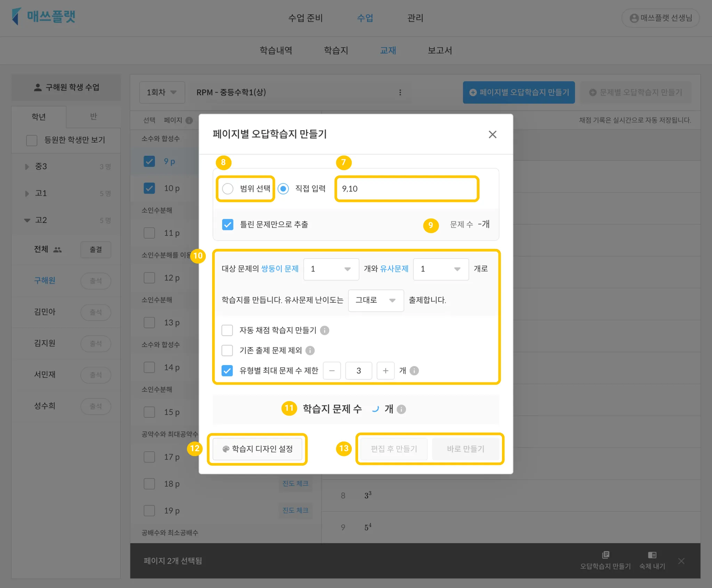Viewport: 712px width, 588px height.
Task: Open the three-dot menu beside RPM 중등수학1(상)
Action: pyautogui.click(x=400, y=92)
